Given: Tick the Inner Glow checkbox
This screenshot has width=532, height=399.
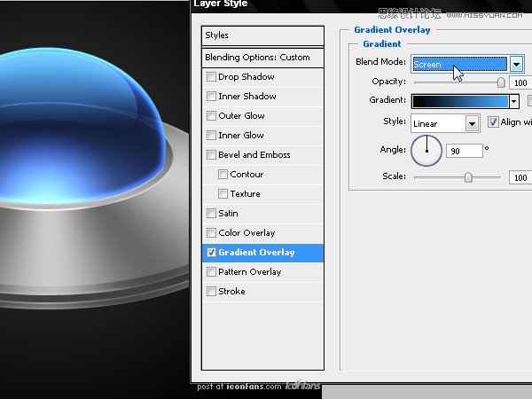Looking at the screenshot, I should (211, 136).
